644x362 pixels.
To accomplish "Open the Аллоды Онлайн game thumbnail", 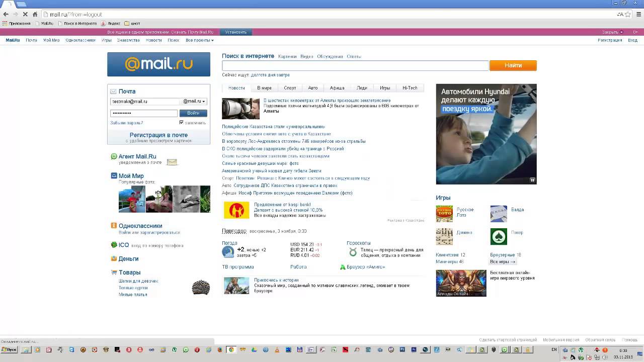I will [x=461, y=283].
